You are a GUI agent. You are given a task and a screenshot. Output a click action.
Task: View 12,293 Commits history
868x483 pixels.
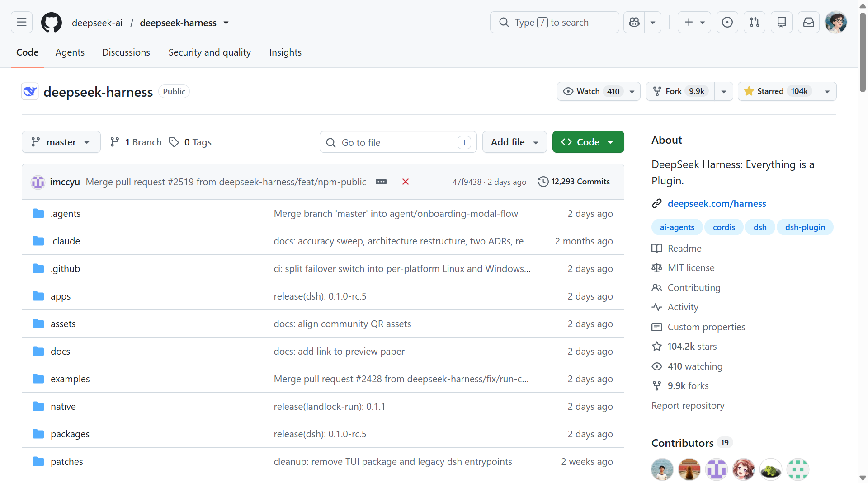click(574, 182)
